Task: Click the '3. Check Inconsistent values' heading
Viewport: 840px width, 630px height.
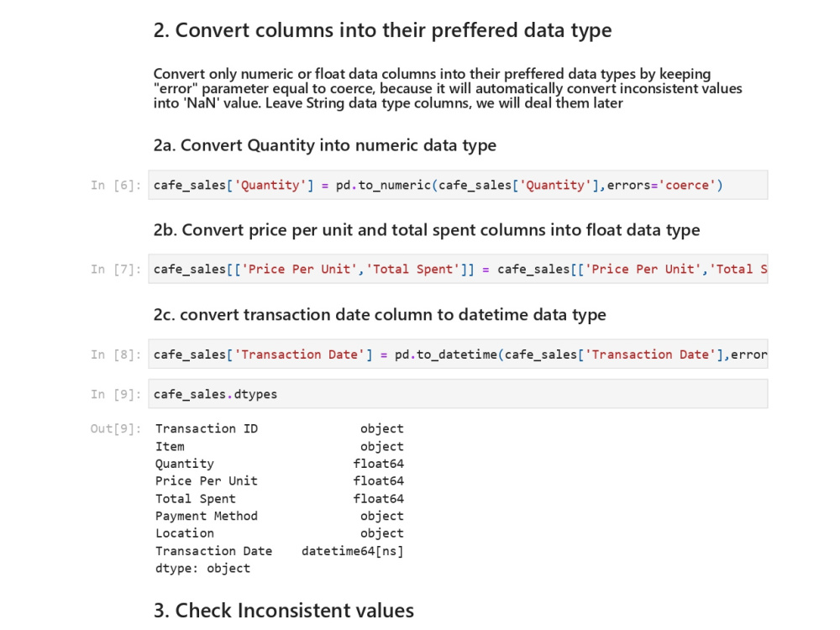Action: tap(283, 610)
